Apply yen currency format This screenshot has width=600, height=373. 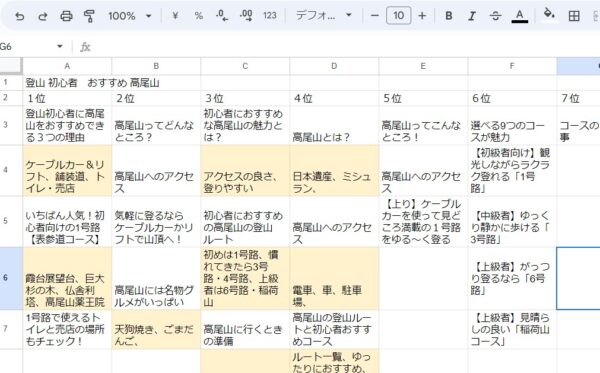[175, 16]
